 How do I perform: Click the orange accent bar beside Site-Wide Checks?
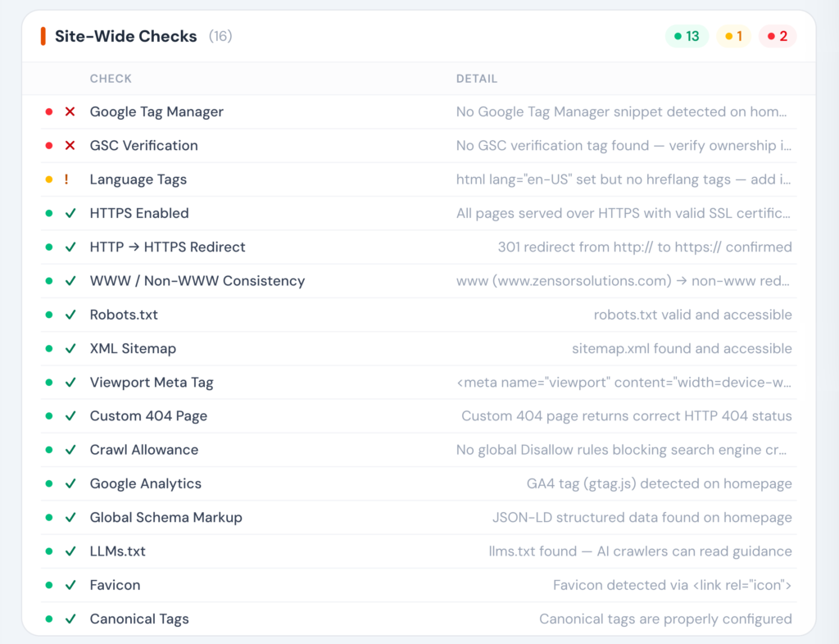click(x=43, y=36)
